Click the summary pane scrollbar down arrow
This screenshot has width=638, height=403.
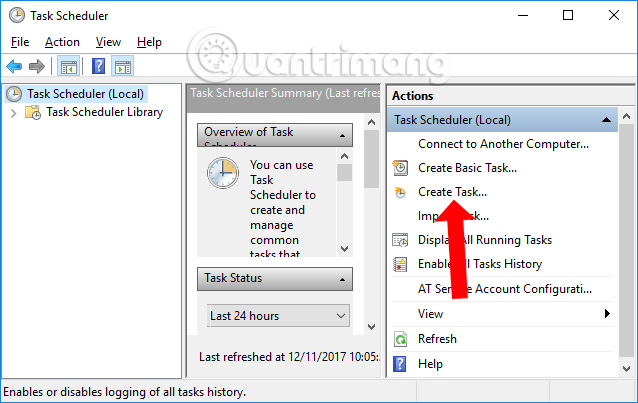point(371,326)
